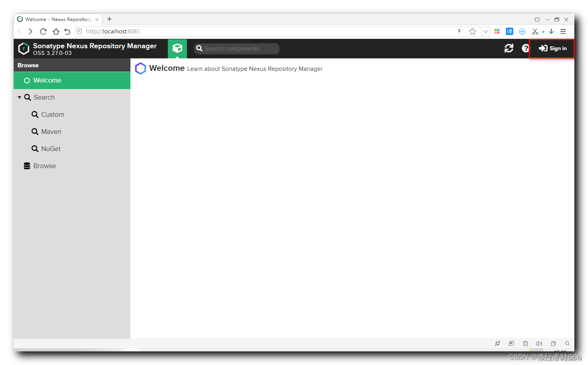Select the Browse database icon in sidebar
The height and width of the screenshot is (365, 588).
pyautogui.click(x=26, y=166)
